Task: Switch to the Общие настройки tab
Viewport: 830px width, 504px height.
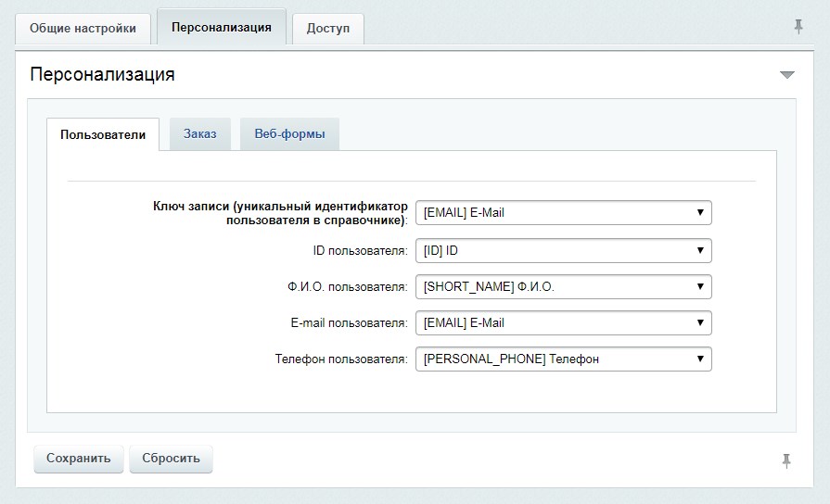Action: pos(83,29)
